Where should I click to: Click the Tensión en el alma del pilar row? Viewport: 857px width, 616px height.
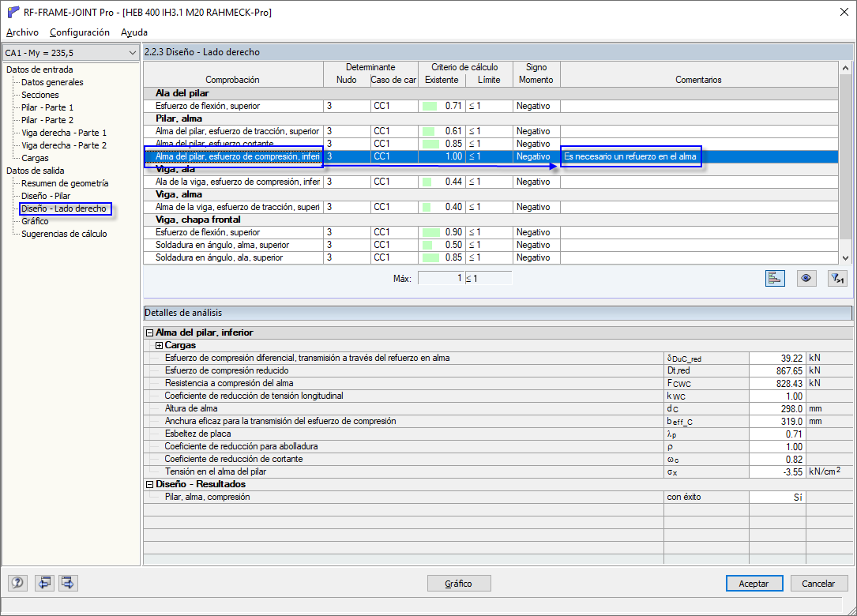tap(498, 471)
